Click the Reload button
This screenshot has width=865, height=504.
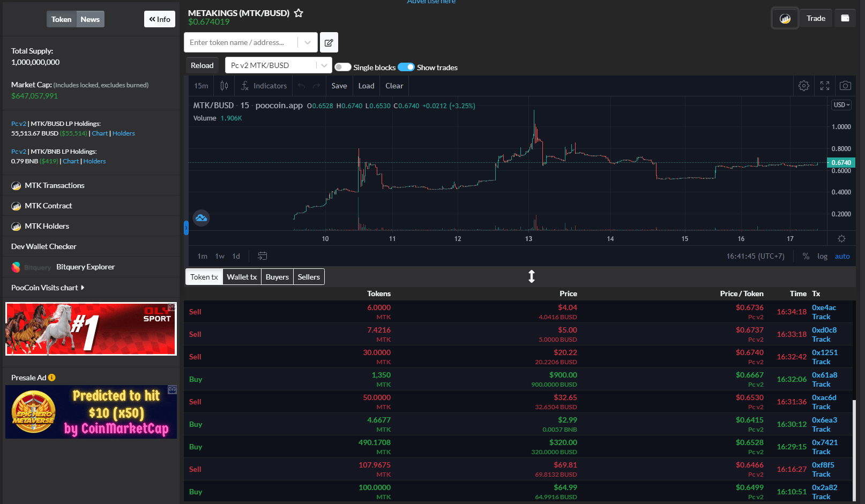tap(202, 65)
